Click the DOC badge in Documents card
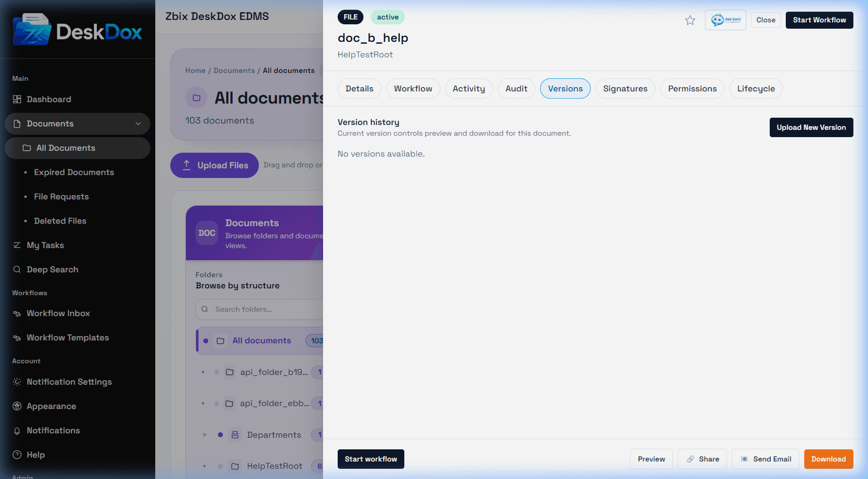The image size is (868, 479). click(207, 233)
